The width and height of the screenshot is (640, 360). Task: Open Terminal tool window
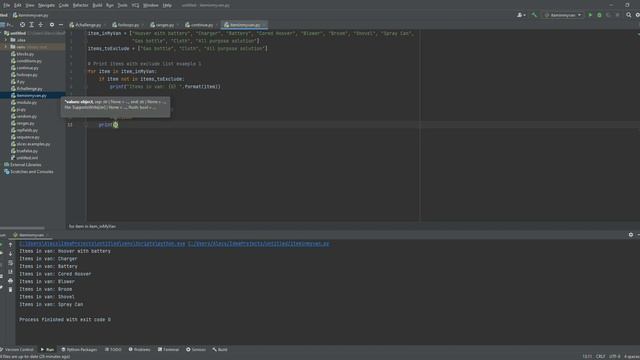(x=168, y=349)
